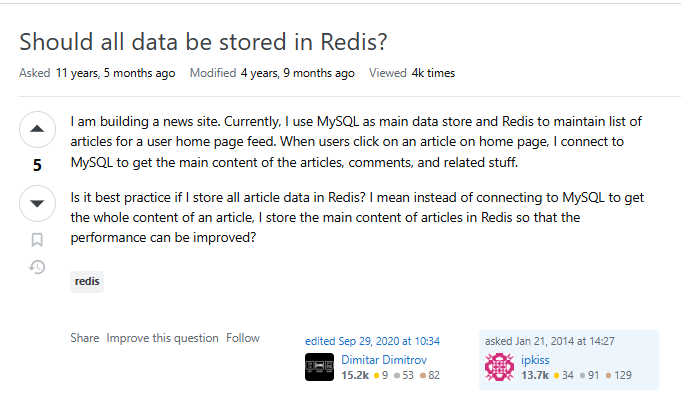Click Dimitar Dimitrov's 15.2k reputation score
This screenshot has width=681, height=417.
click(355, 375)
